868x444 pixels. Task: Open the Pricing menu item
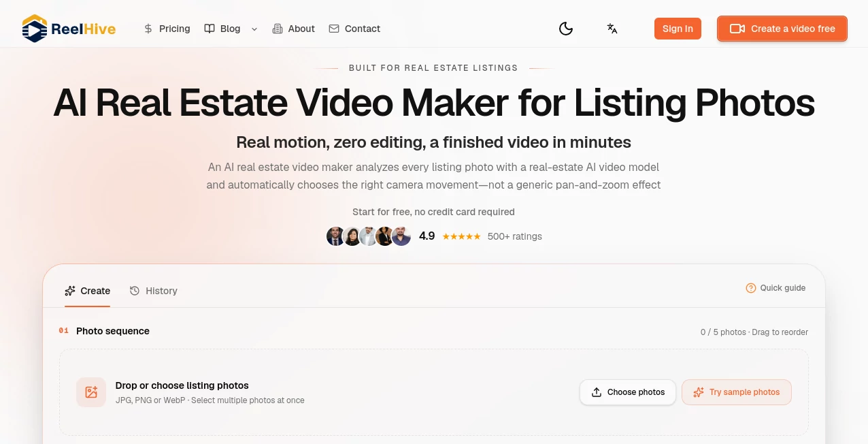167,29
